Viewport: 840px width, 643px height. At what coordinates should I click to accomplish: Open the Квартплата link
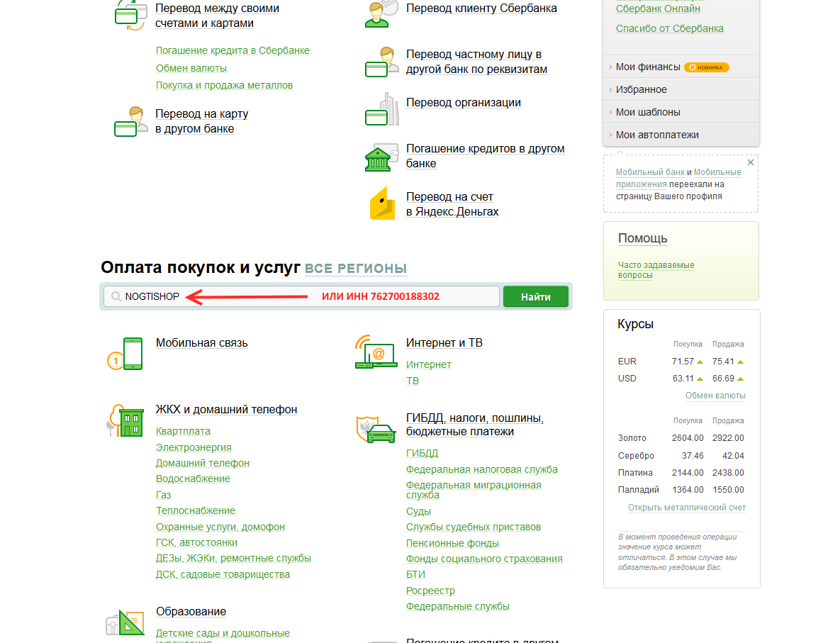tap(183, 431)
